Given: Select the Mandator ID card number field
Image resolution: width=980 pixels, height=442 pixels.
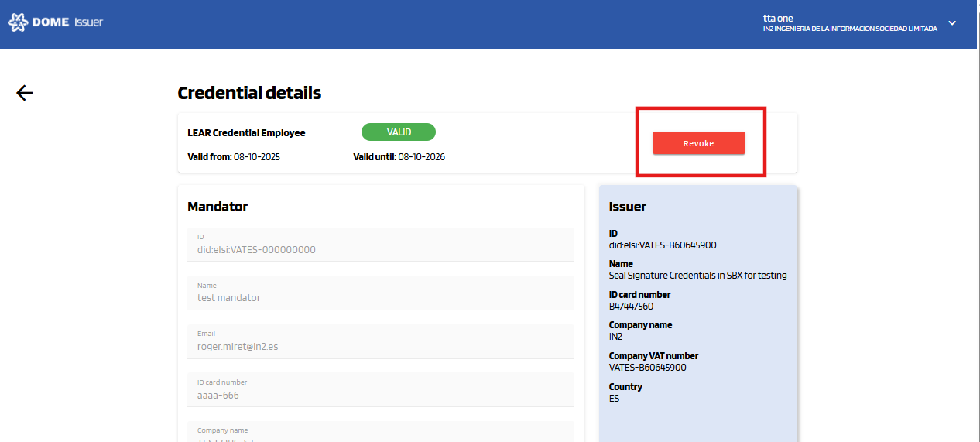Looking at the screenshot, I should (380, 389).
